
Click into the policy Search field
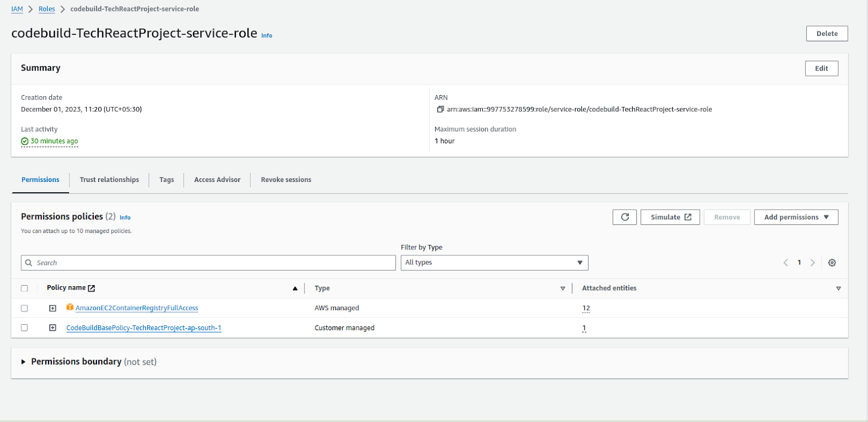tap(208, 263)
